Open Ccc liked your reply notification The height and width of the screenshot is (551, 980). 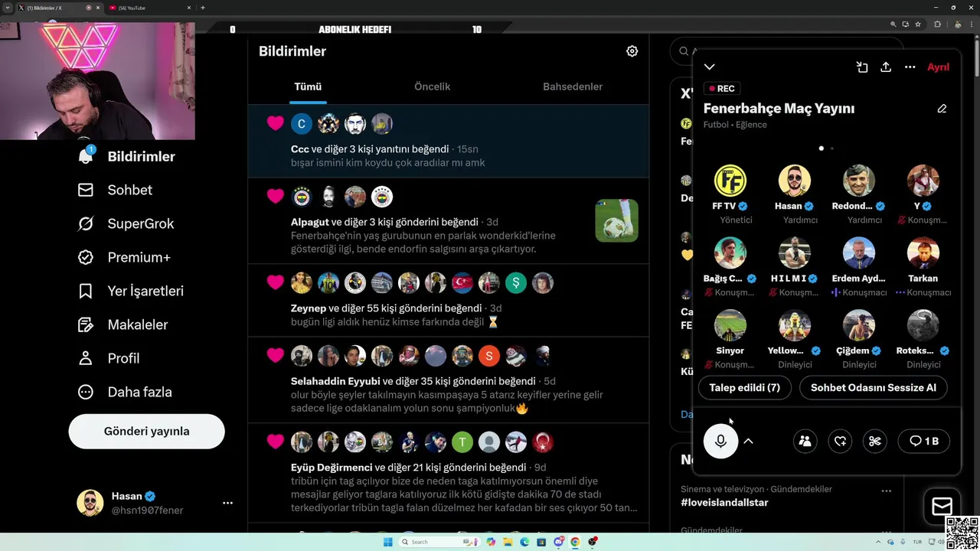pyautogui.click(x=448, y=142)
